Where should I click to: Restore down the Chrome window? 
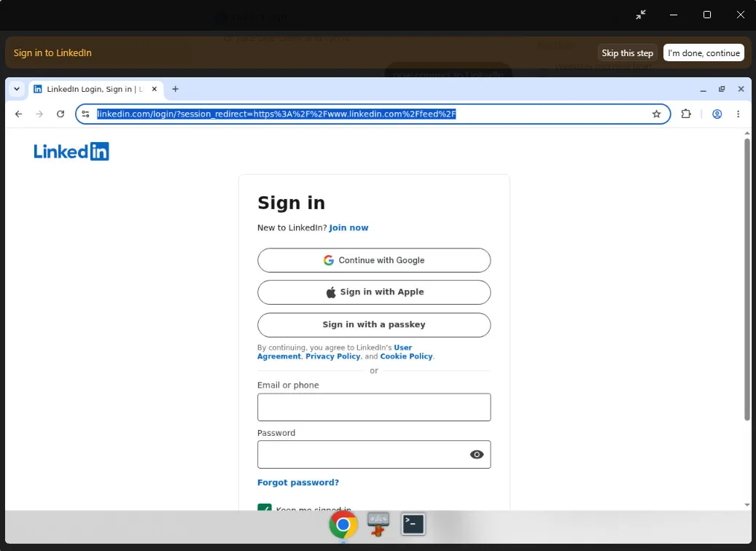point(722,89)
